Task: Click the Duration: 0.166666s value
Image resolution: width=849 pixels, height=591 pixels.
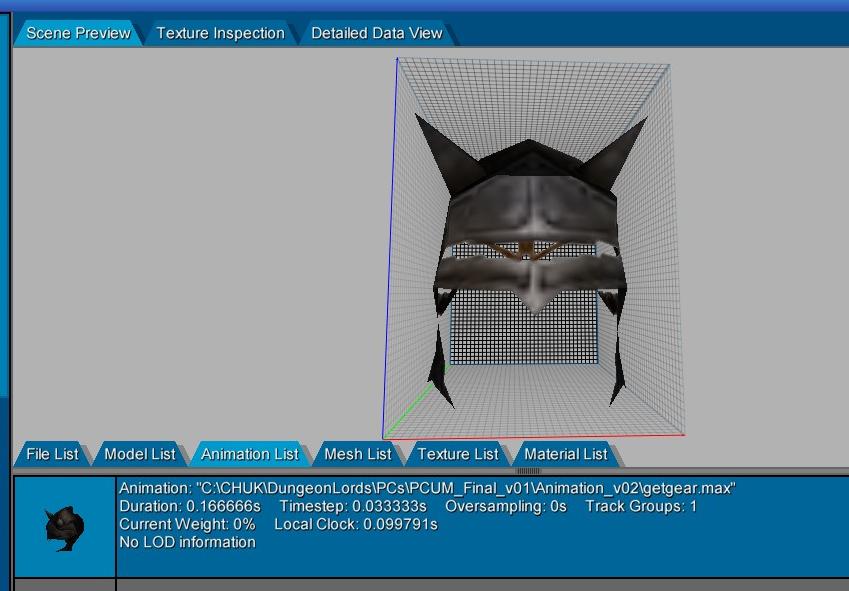Action: pyautogui.click(x=190, y=507)
